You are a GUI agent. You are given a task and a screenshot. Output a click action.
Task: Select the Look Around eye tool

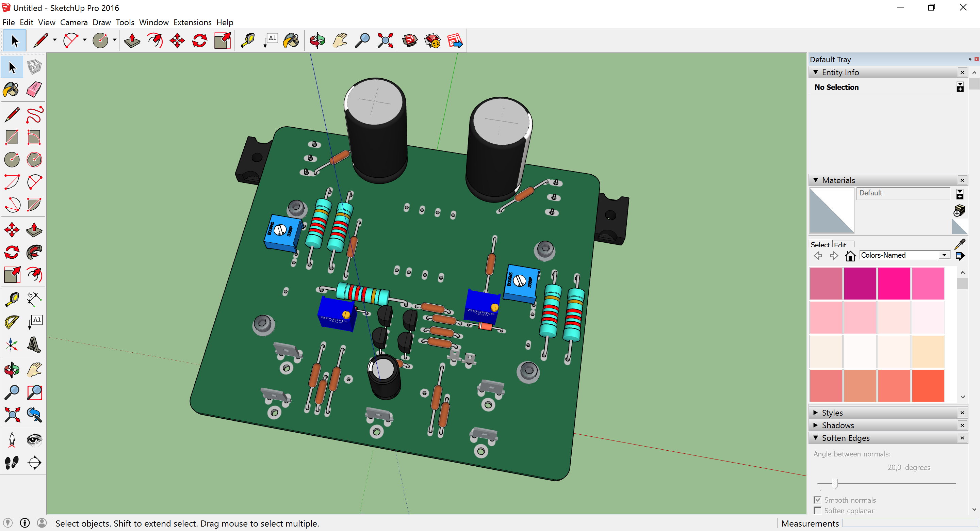[34, 440]
